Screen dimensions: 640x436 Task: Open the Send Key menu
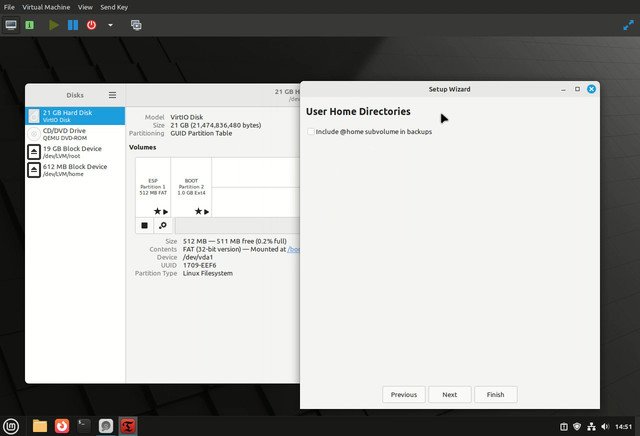[114, 7]
